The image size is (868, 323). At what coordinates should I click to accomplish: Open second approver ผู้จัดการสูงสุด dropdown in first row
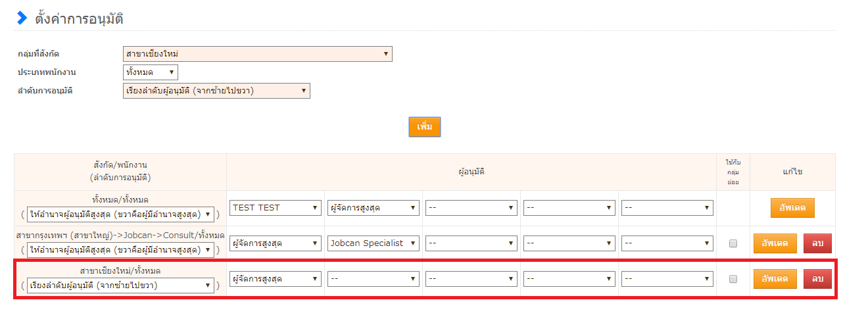[374, 208]
